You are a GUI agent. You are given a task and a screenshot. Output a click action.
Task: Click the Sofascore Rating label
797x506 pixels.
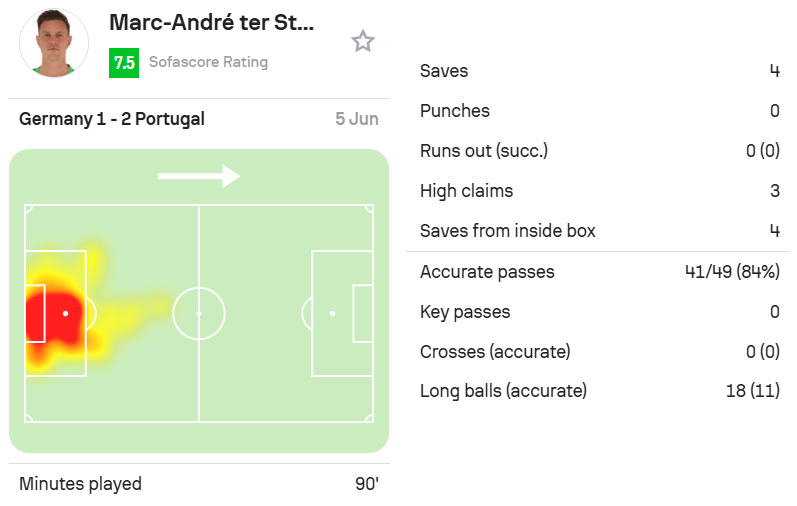pyautogui.click(x=208, y=62)
